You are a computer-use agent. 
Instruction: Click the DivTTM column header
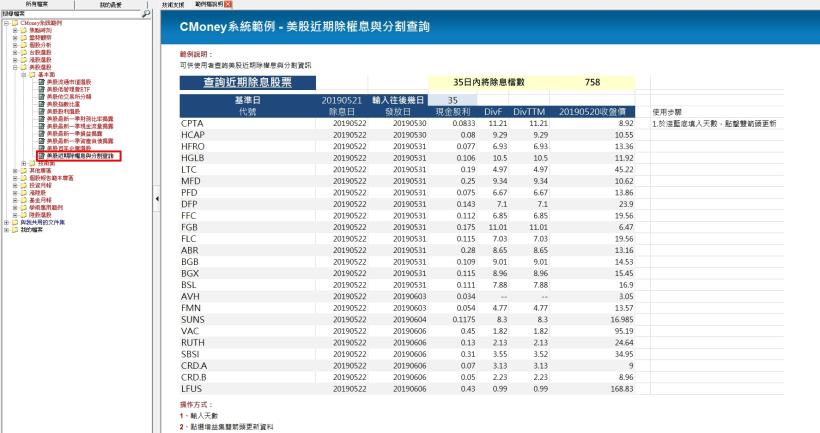(x=529, y=112)
